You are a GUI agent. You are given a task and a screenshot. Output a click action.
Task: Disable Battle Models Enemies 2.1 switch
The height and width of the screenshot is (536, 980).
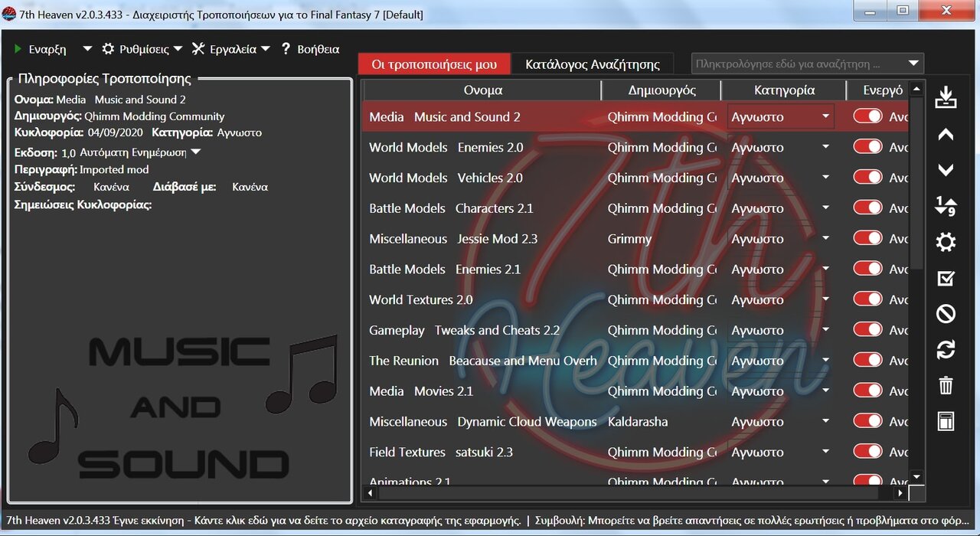(x=867, y=269)
